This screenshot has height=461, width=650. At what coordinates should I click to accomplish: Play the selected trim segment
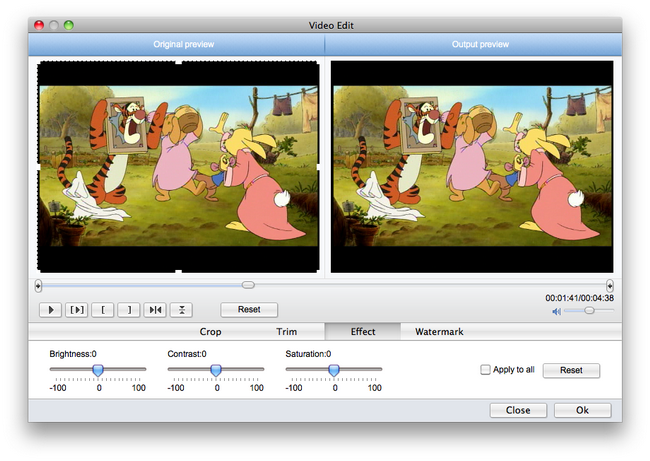[77, 310]
